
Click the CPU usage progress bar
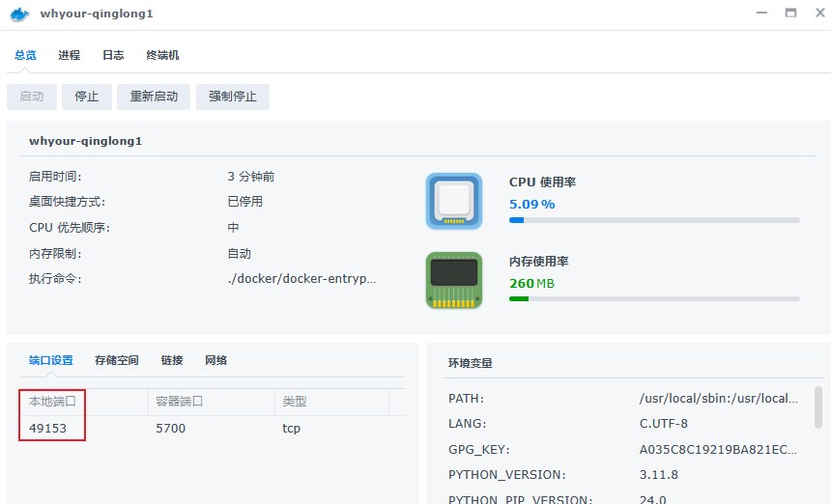click(x=654, y=220)
